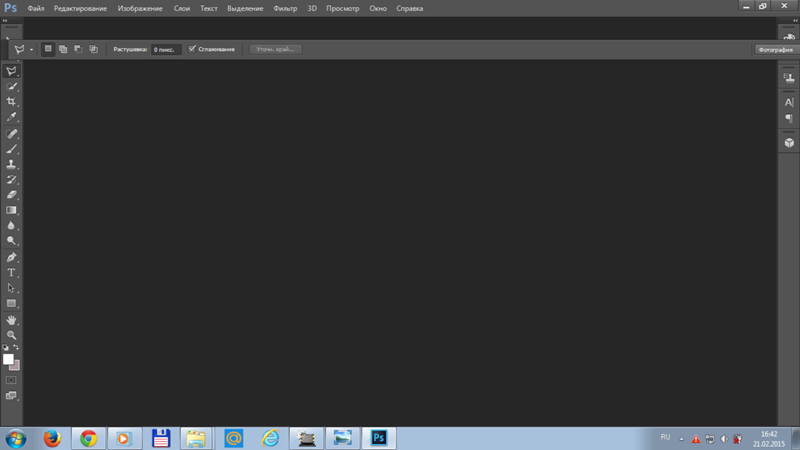Toggle the Сглаживание anti-alias checkbox

point(192,49)
